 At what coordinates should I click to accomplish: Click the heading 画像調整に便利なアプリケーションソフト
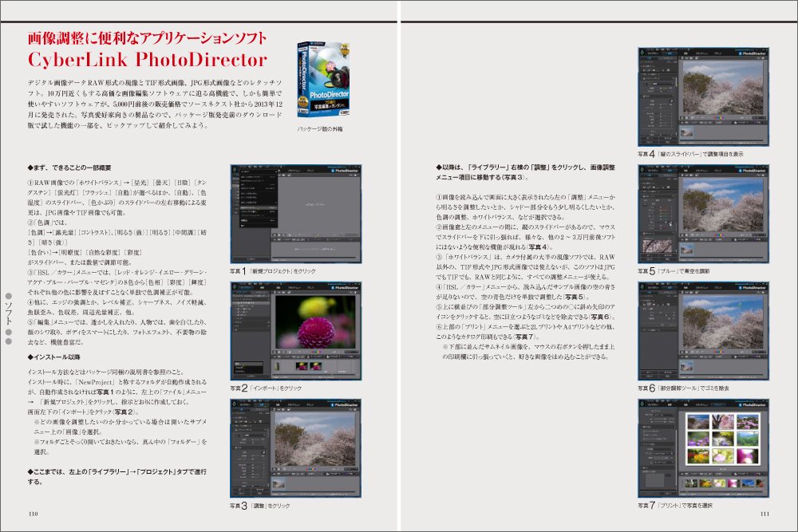147,37
